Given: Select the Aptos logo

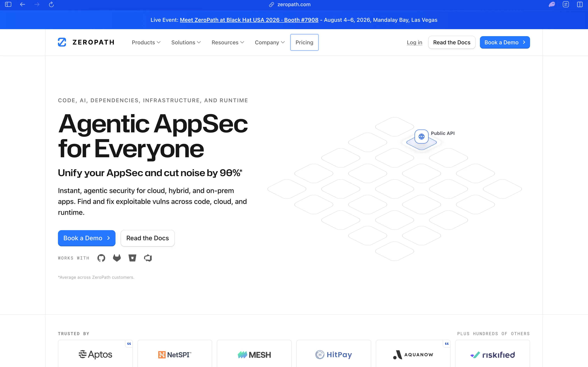Looking at the screenshot, I should pyautogui.click(x=95, y=355).
